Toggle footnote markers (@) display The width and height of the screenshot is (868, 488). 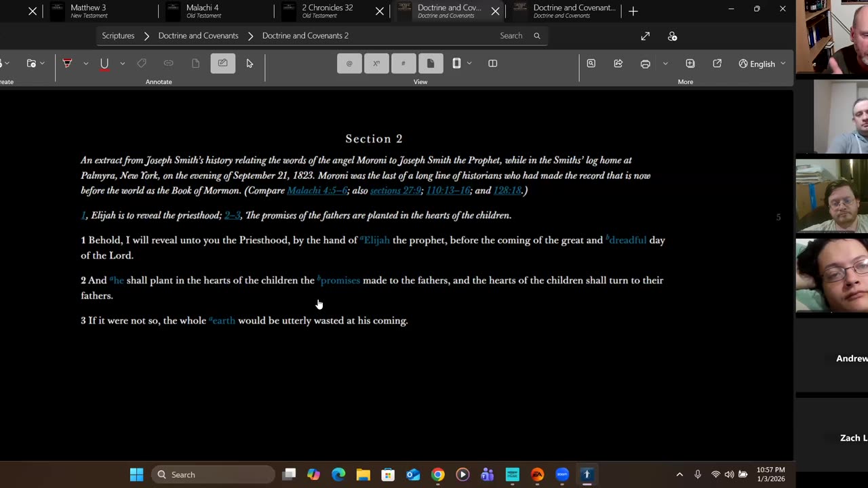tap(349, 63)
